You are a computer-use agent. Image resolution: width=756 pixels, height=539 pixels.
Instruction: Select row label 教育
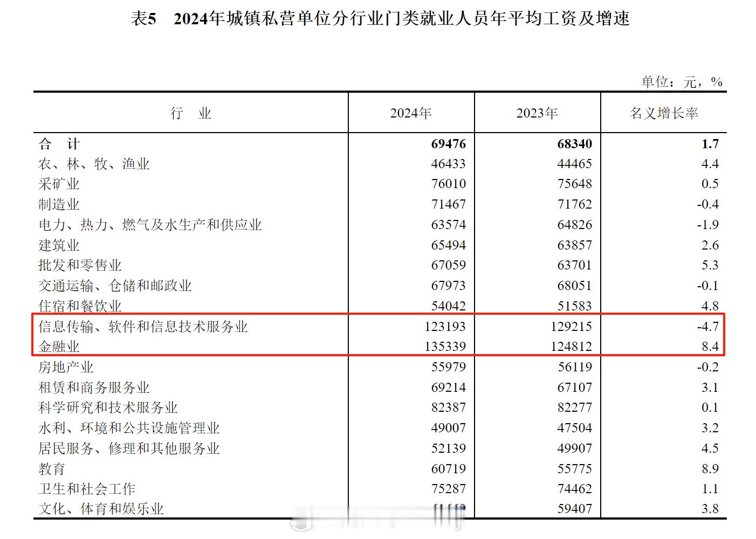[52, 469]
